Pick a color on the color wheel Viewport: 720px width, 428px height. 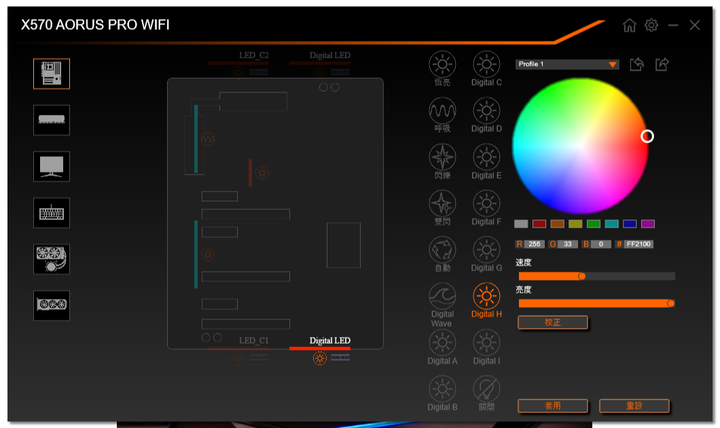coord(580,146)
